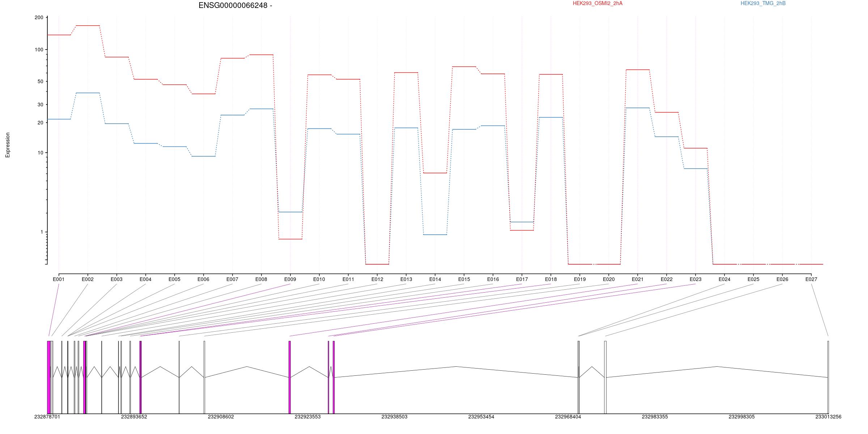Click the first magenta exon box at gene start
This screenshot has height=434, width=868.
point(49,377)
